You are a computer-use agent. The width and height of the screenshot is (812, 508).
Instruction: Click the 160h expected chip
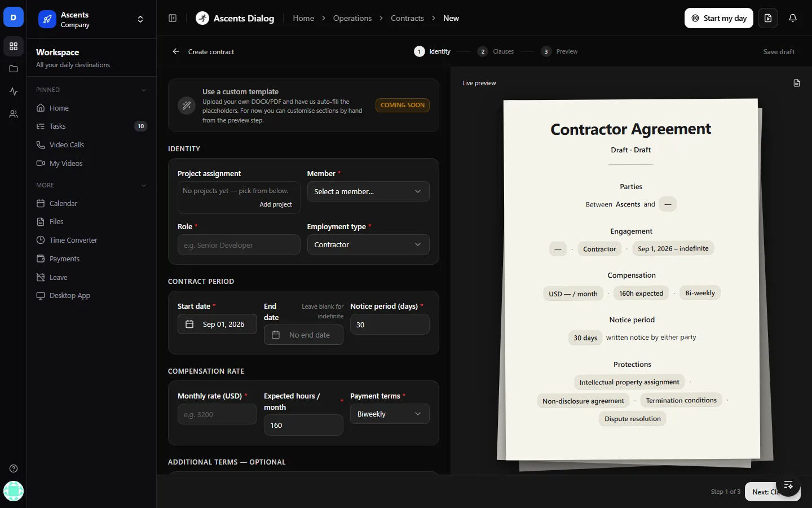pos(641,294)
